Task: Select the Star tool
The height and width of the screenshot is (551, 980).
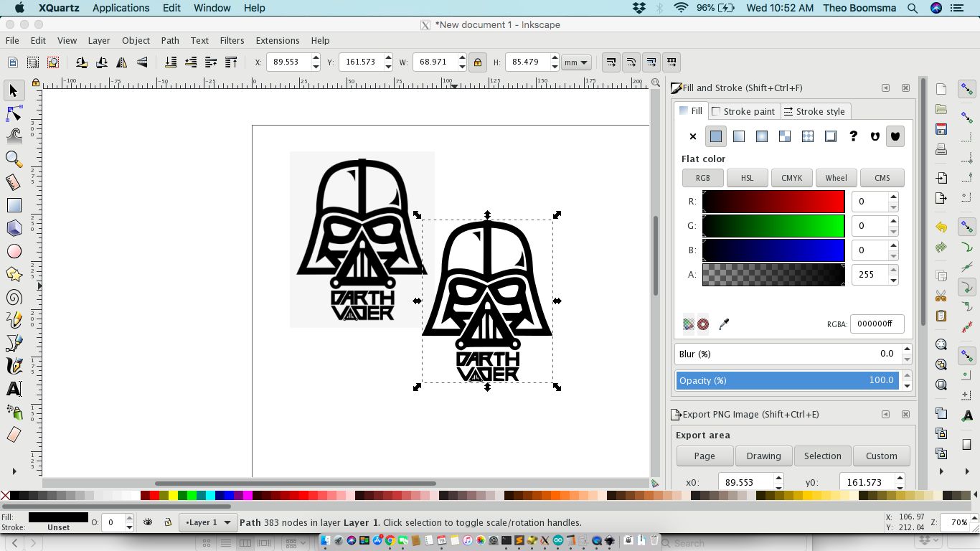Action: coord(14,274)
